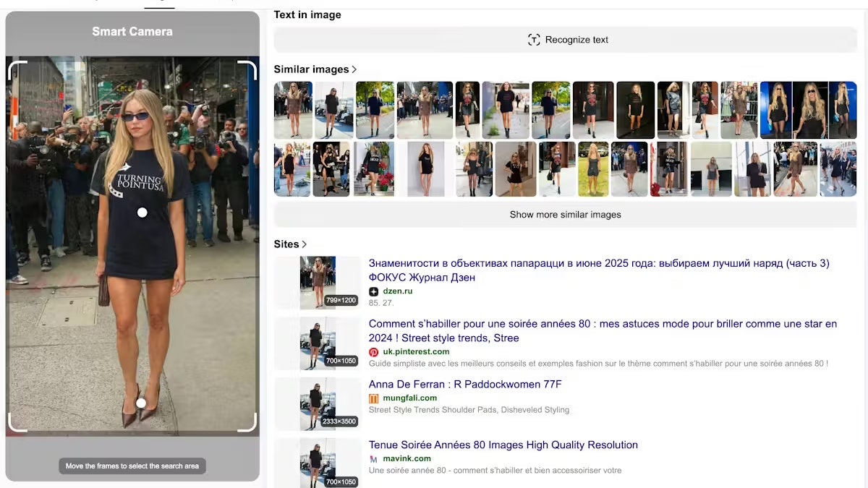Open the first similar image thumbnail

(293, 110)
